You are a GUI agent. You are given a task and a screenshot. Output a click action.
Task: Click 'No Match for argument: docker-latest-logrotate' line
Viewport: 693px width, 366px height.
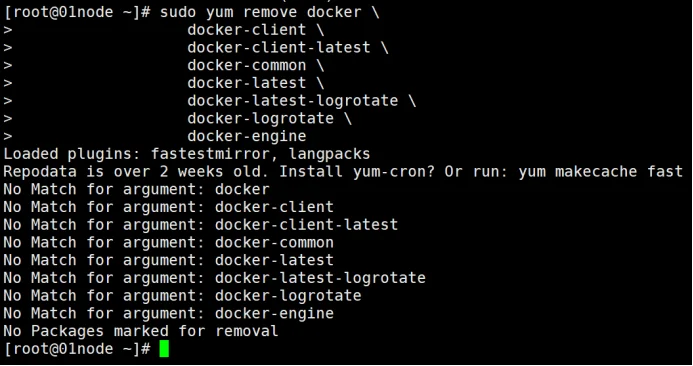click(x=214, y=278)
